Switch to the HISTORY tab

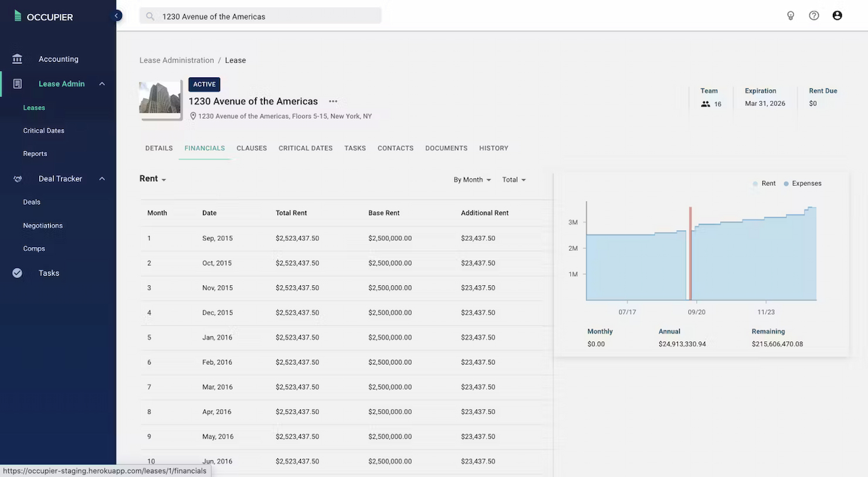(x=493, y=148)
